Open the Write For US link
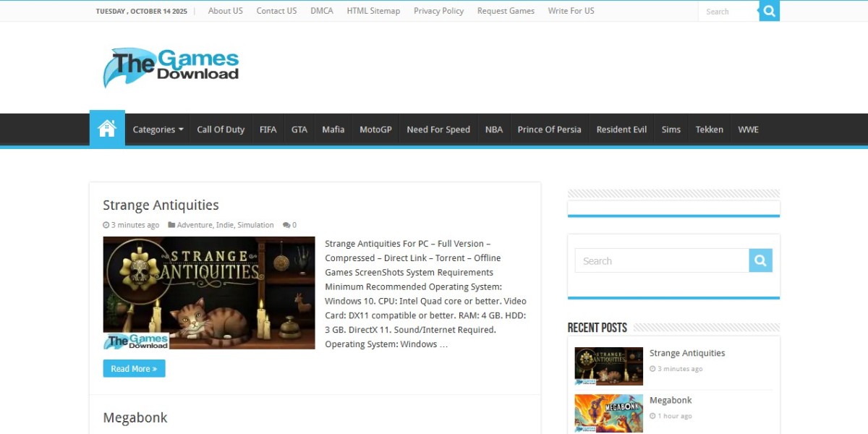Image resolution: width=868 pixels, height=434 pixels. pyautogui.click(x=571, y=11)
